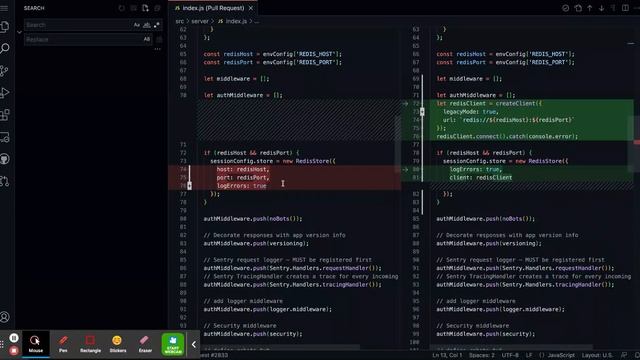This screenshot has width=640, height=360.
Task: Refresh search results
Action: click(122, 8)
